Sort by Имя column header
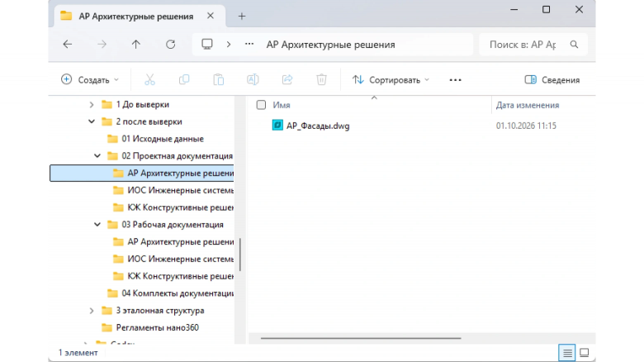 (282, 105)
